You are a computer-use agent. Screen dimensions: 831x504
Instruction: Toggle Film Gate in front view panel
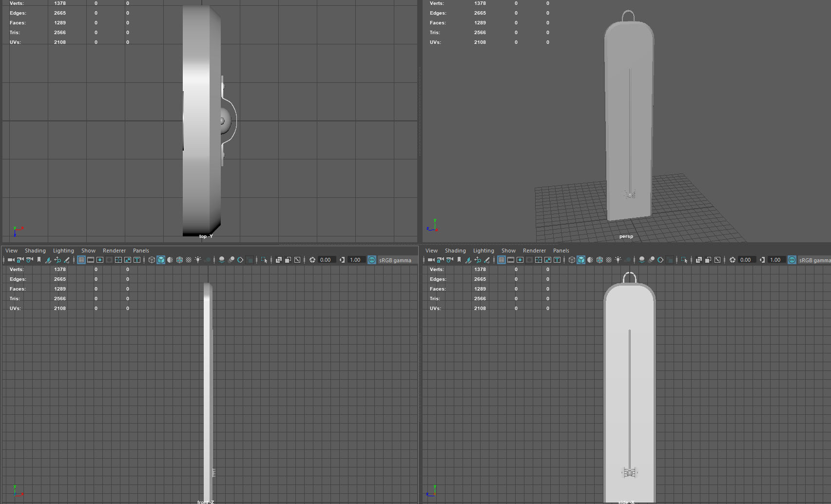91,260
